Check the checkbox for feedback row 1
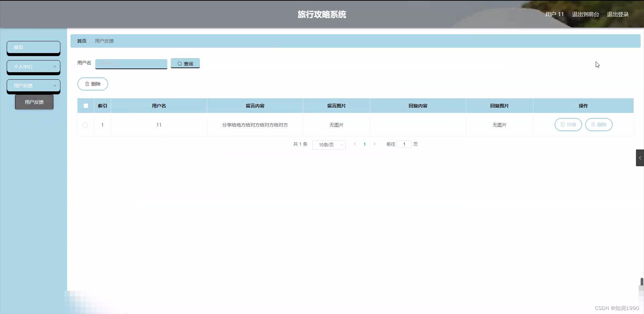The image size is (644, 314). [86, 125]
